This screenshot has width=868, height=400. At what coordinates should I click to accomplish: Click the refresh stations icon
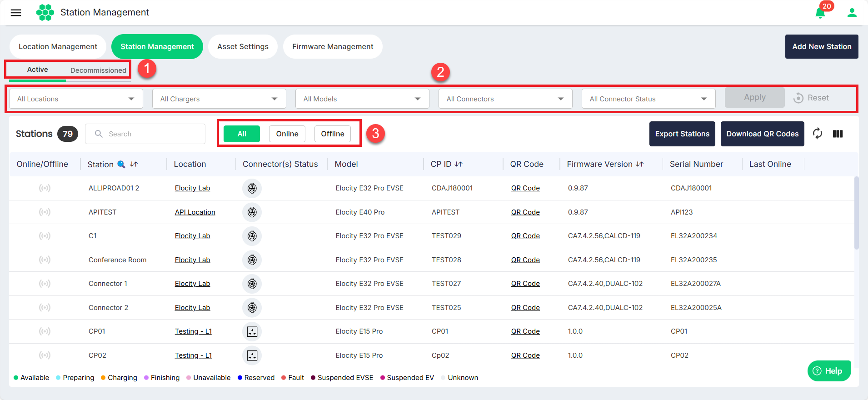click(817, 134)
